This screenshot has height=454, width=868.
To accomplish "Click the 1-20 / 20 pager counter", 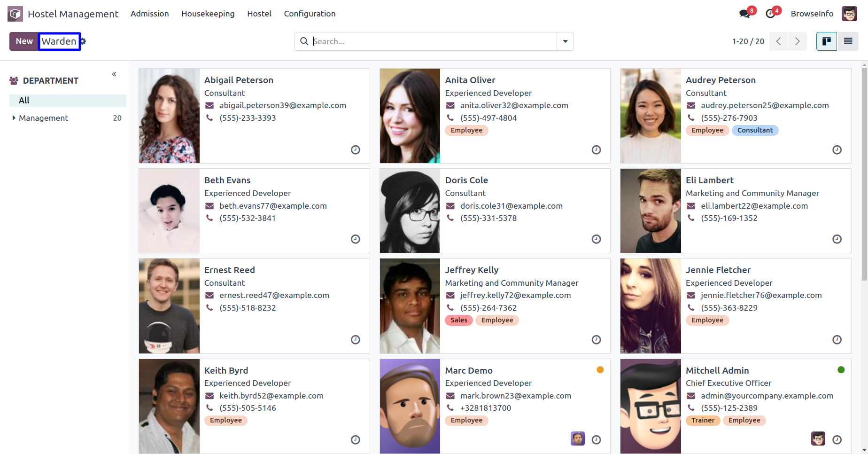I will pyautogui.click(x=748, y=41).
